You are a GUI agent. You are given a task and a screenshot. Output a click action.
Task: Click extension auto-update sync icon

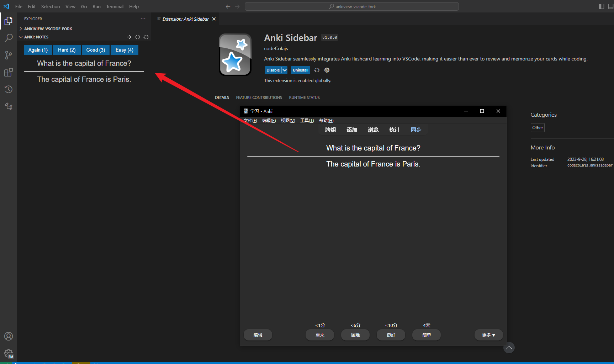pyautogui.click(x=317, y=70)
